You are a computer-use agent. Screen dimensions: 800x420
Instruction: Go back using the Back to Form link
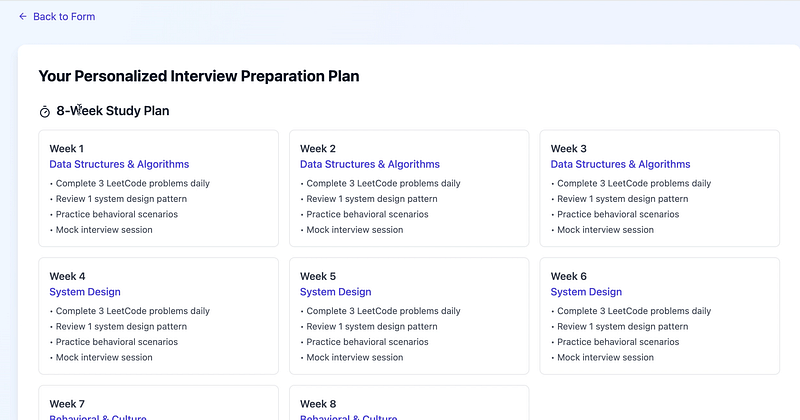pyautogui.click(x=63, y=17)
